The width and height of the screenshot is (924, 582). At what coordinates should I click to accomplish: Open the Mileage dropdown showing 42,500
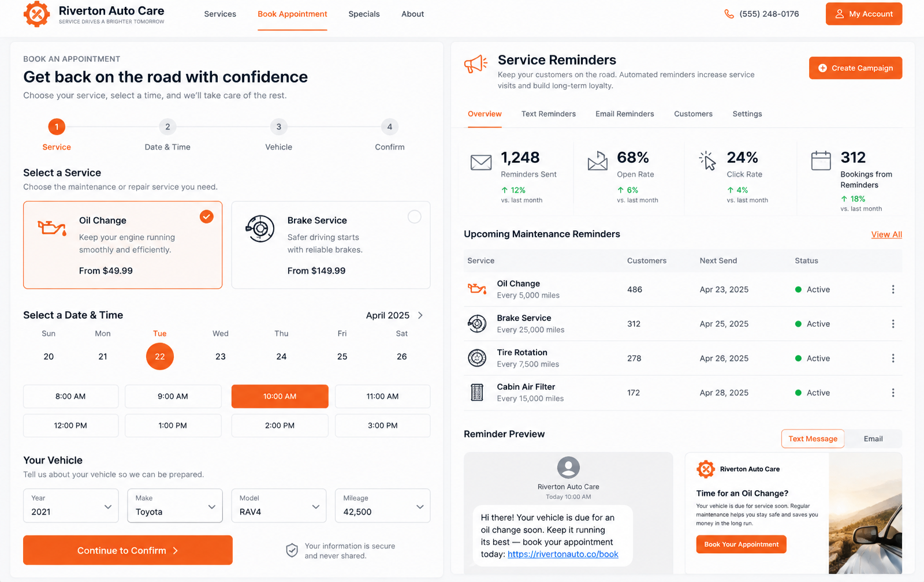[383, 506]
